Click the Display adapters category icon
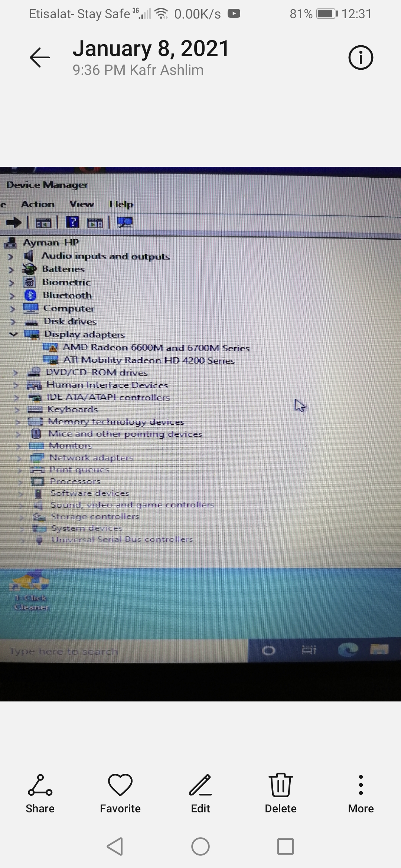The image size is (401, 868). (32, 334)
